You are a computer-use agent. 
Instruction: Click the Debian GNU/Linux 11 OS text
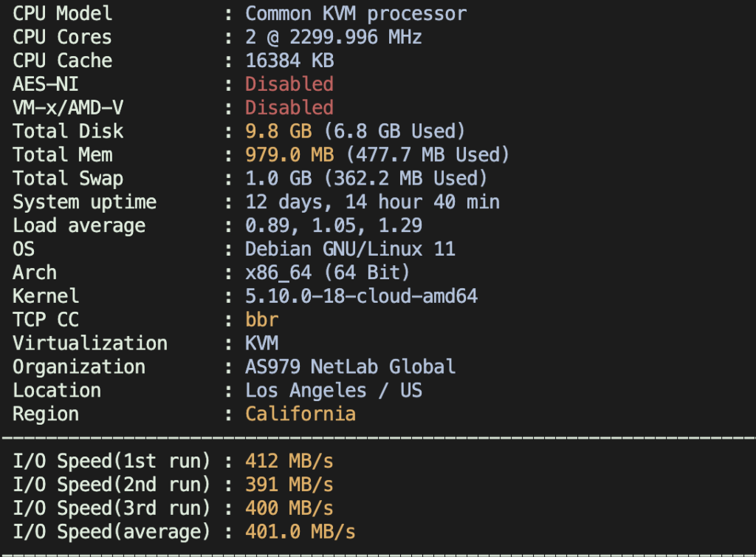pos(350,249)
